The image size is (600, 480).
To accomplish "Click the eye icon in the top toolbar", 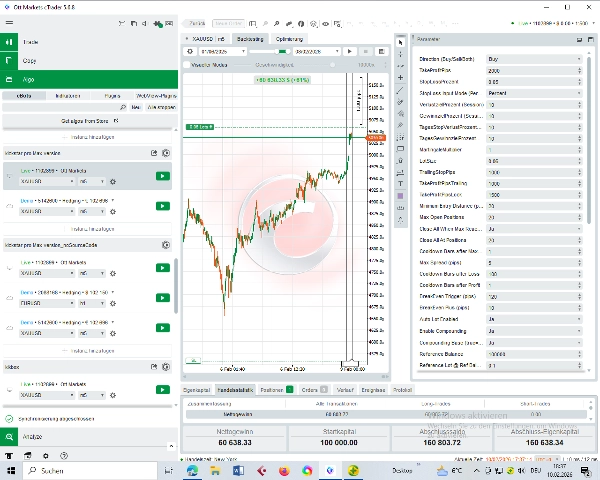I will pos(325,24).
